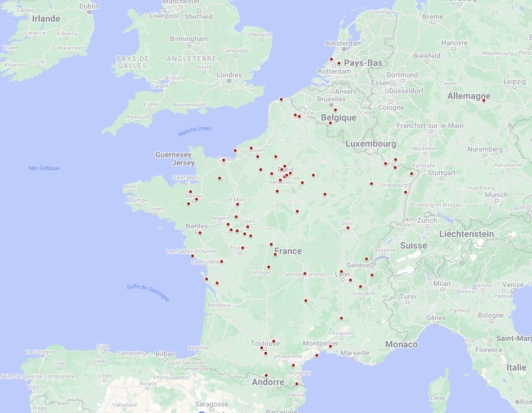Select the marker right of Montpellier label

coord(330,346)
